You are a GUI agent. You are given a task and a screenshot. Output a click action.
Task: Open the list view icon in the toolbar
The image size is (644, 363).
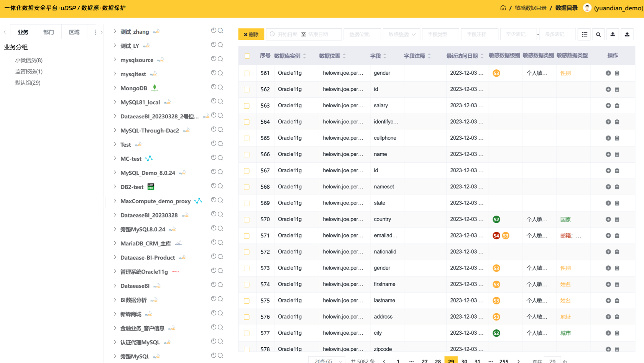[584, 34]
